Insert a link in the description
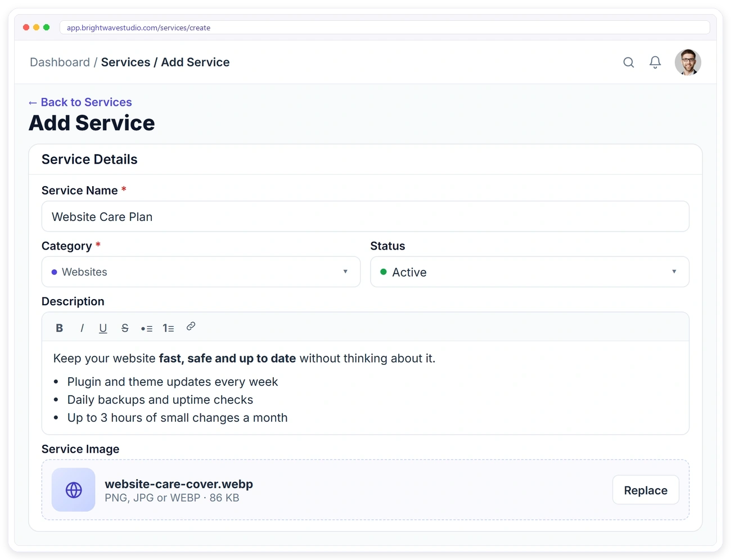731x560 pixels. pyautogui.click(x=191, y=327)
